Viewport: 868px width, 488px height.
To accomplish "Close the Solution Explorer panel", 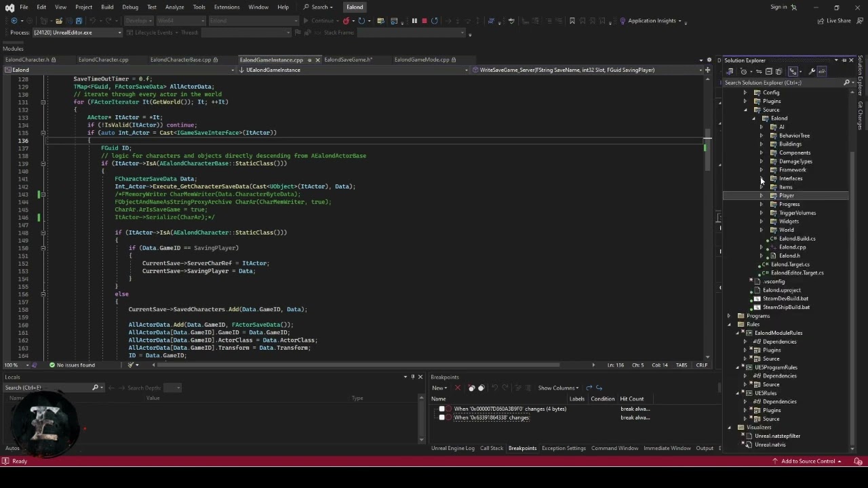I will tap(851, 60).
